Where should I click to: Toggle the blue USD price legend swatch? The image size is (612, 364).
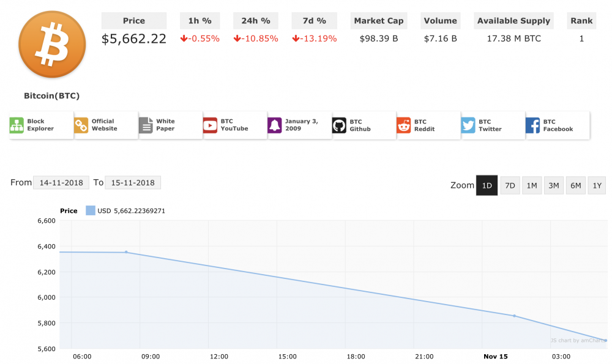[90, 211]
